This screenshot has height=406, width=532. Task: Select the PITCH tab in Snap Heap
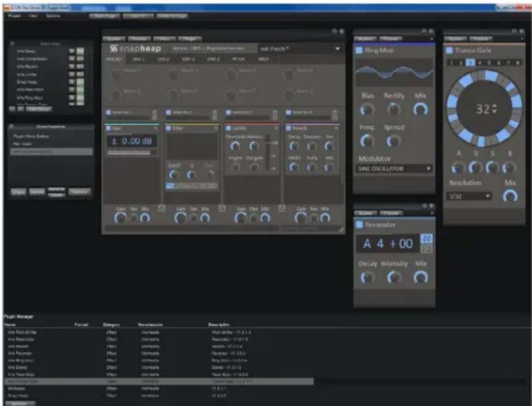[x=238, y=59]
